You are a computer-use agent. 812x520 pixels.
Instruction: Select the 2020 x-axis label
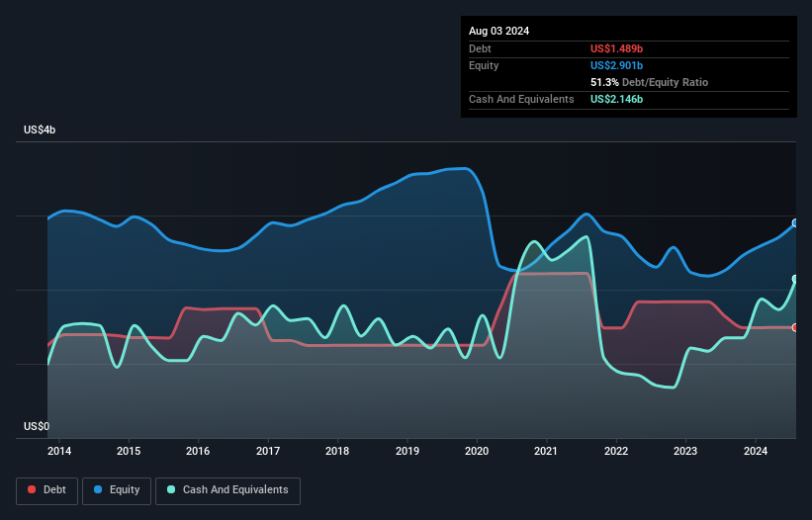(477, 451)
